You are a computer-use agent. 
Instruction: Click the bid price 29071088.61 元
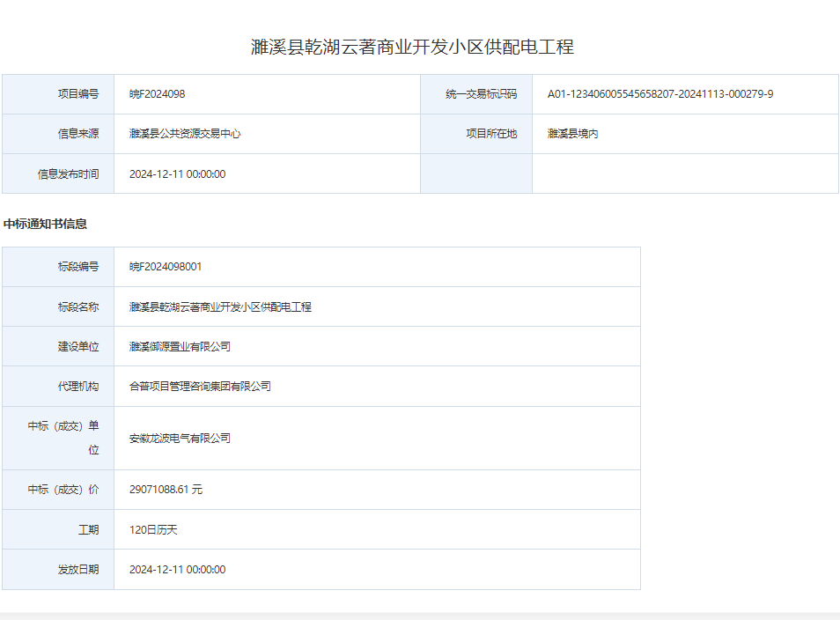coord(166,490)
